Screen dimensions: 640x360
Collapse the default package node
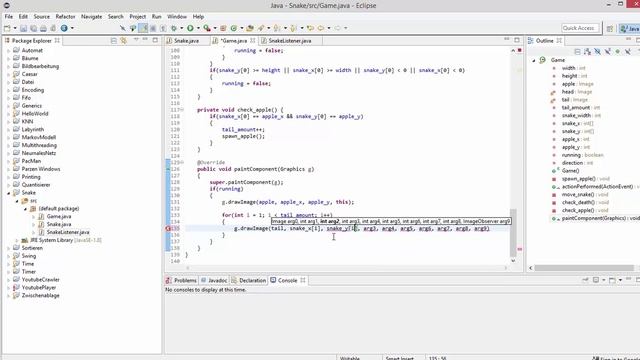tap(25, 209)
